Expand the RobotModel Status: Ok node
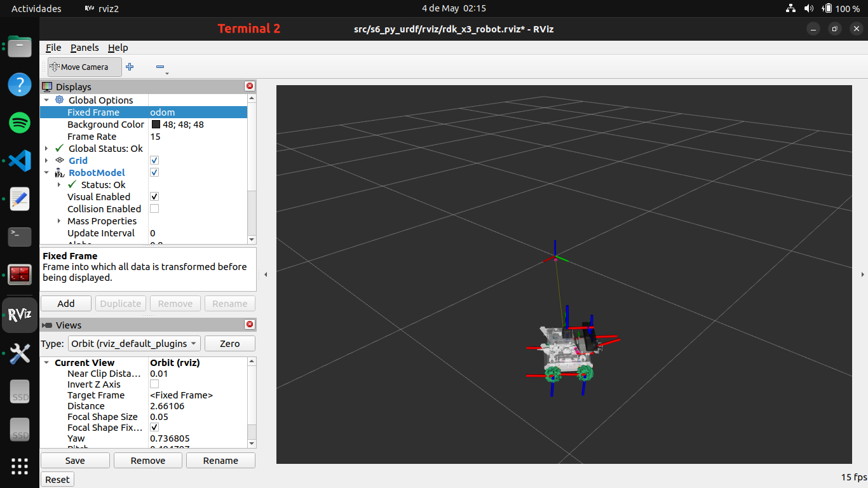Image resolution: width=868 pixels, height=488 pixels. click(58, 184)
